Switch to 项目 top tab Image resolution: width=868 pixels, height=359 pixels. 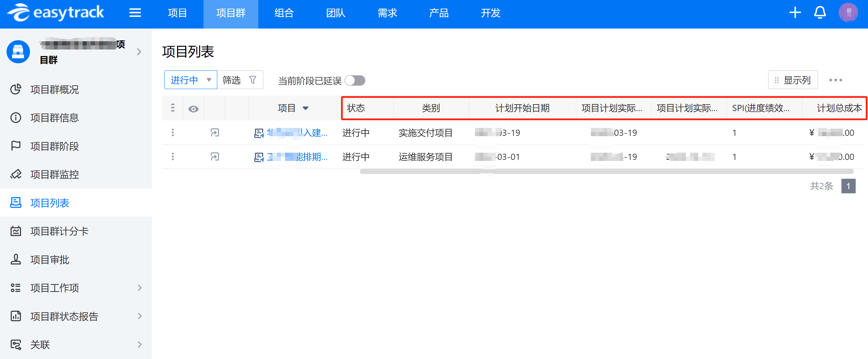coord(177,13)
